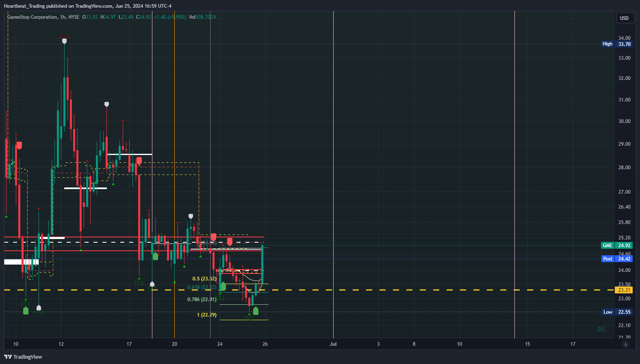Click the 15 date on time axis
Screen dimensions: 640x364
[527, 344]
